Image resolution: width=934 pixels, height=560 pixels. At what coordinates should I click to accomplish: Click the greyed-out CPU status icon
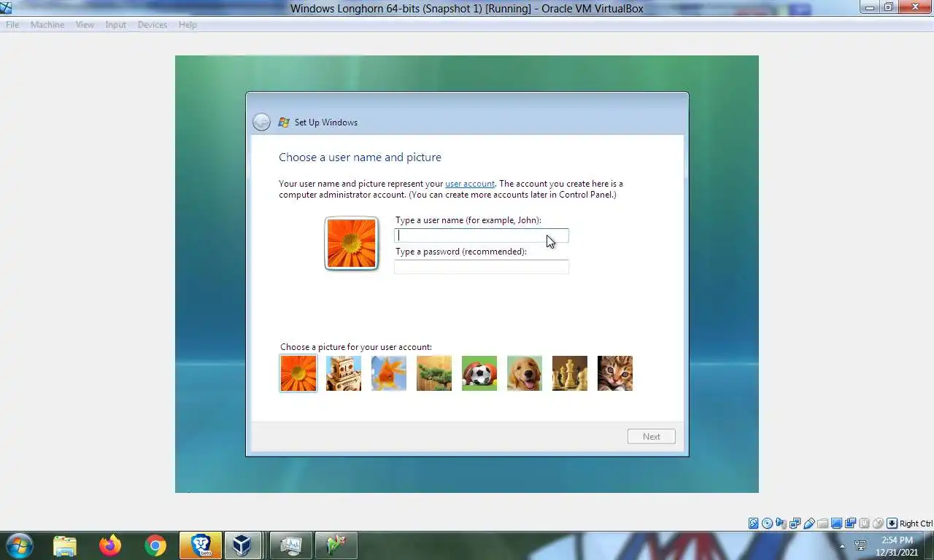point(864,524)
